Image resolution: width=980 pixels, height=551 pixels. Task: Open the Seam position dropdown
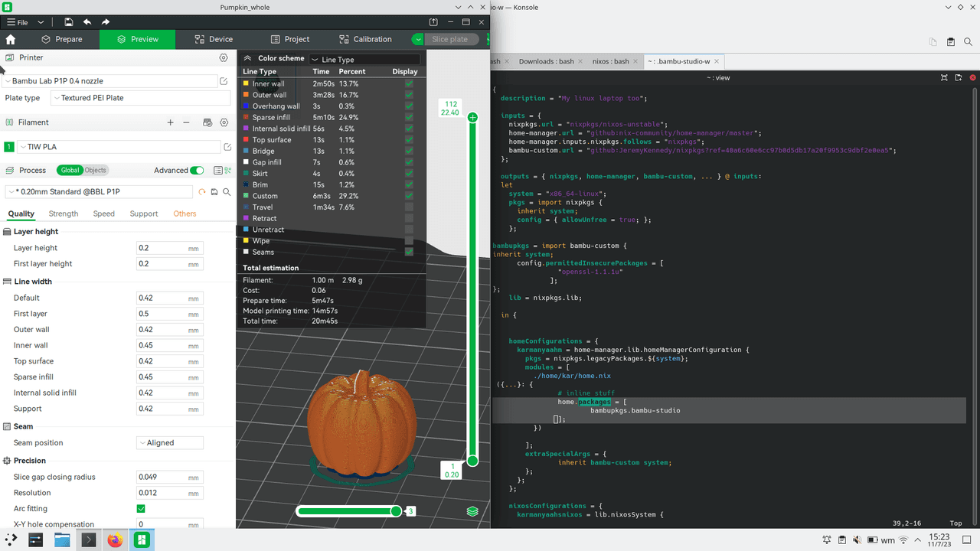click(170, 443)
